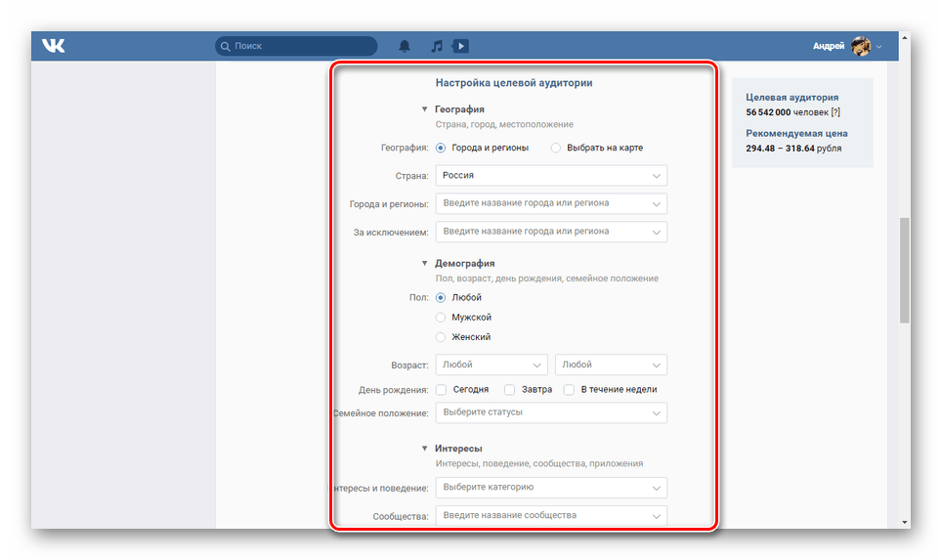Select the Города и регионы radio option

click(x=441, y=148)
